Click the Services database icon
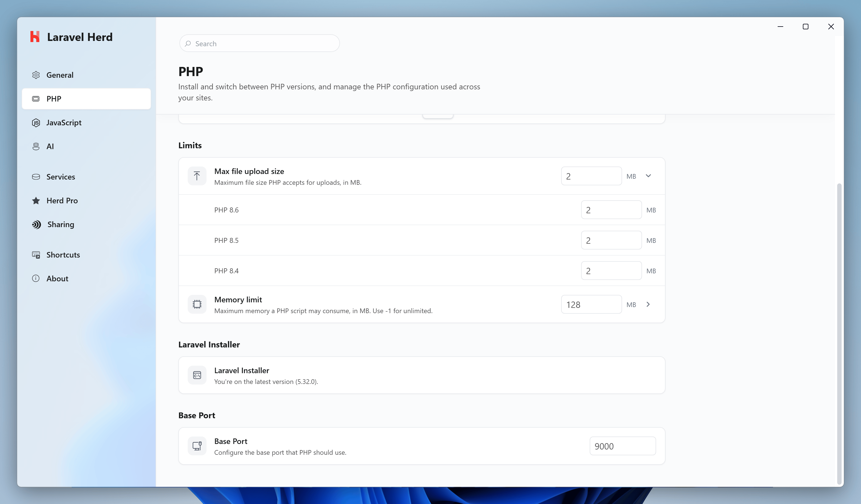The width and height of the screenshot is (861, 504). [36, 177]
